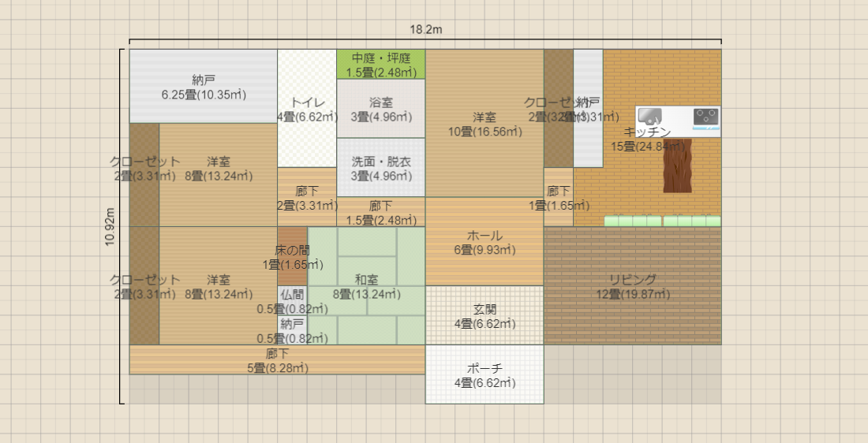Viewport: 868px width, 443px height.
Task: Click the 和室 8畳 label
Action: [366, 287]
